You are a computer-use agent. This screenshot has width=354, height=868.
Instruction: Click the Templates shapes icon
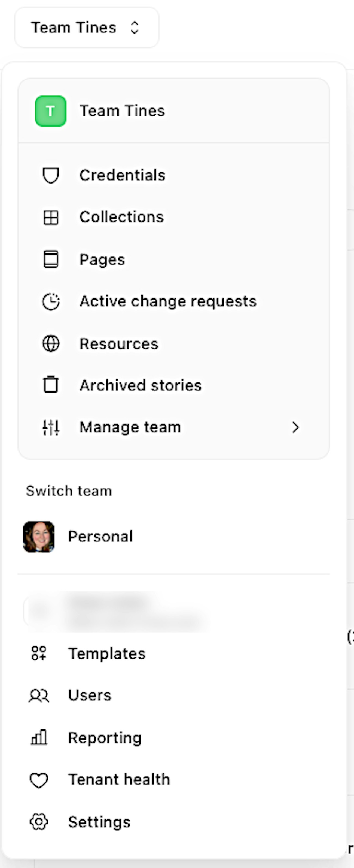click(x=39, y=653)
